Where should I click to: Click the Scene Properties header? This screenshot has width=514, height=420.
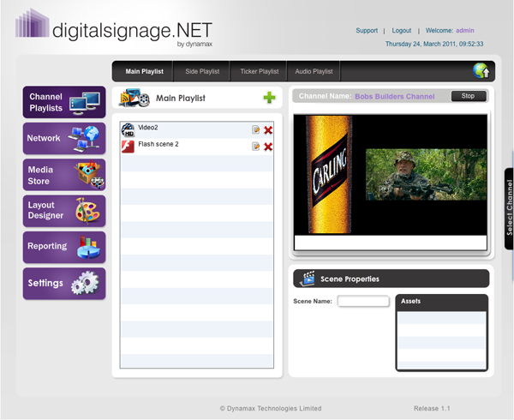[x=391, y=279]
